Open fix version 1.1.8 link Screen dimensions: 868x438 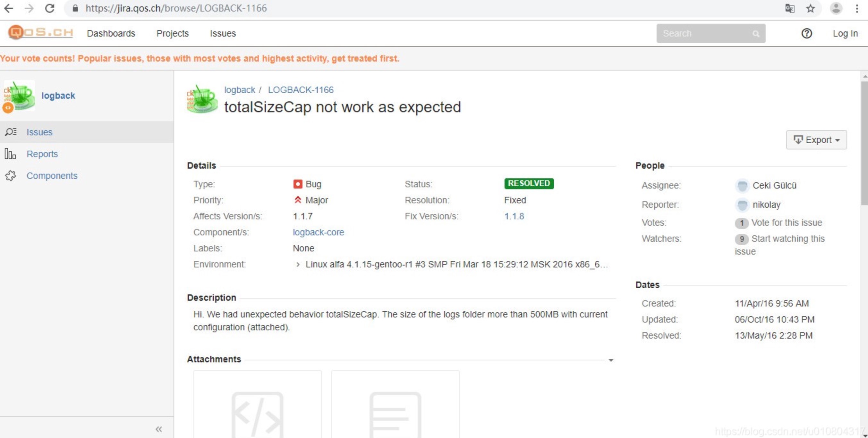pyautogui.click(x=514, y=216)
